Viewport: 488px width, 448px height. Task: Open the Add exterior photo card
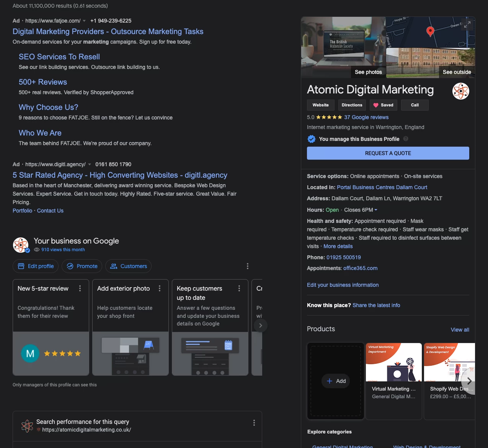pos(131,327)
